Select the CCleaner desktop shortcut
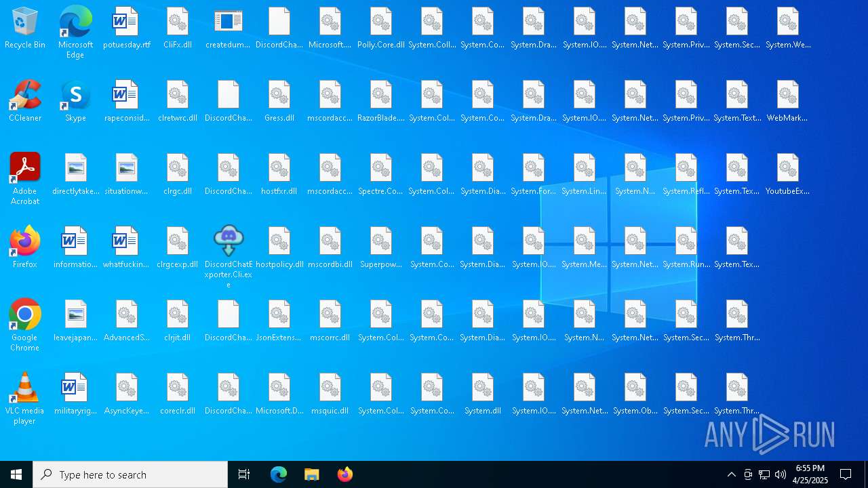Screen dimensions: 868x488 tap(25, 102)
